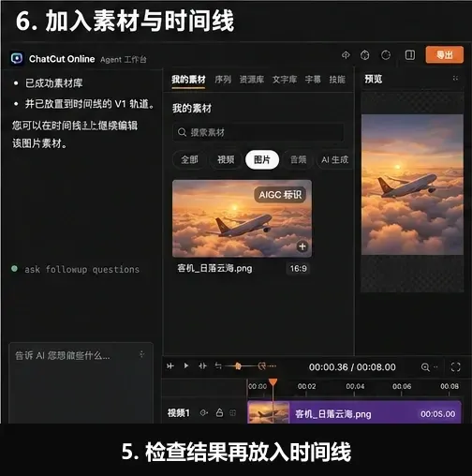472x476 pixels.
Task: Click the sparkle icon in AI input box
Action: pos(141,354)
